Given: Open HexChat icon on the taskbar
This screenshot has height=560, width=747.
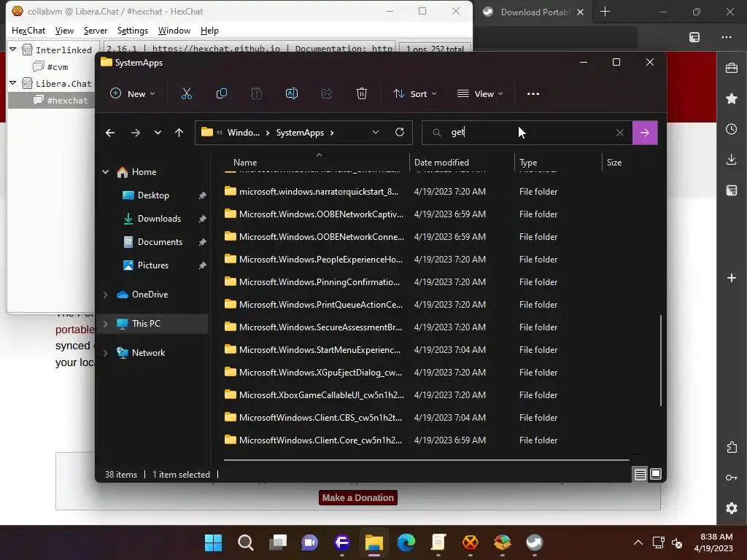Looking at the screenshot, I should click(x=471, y=542).
